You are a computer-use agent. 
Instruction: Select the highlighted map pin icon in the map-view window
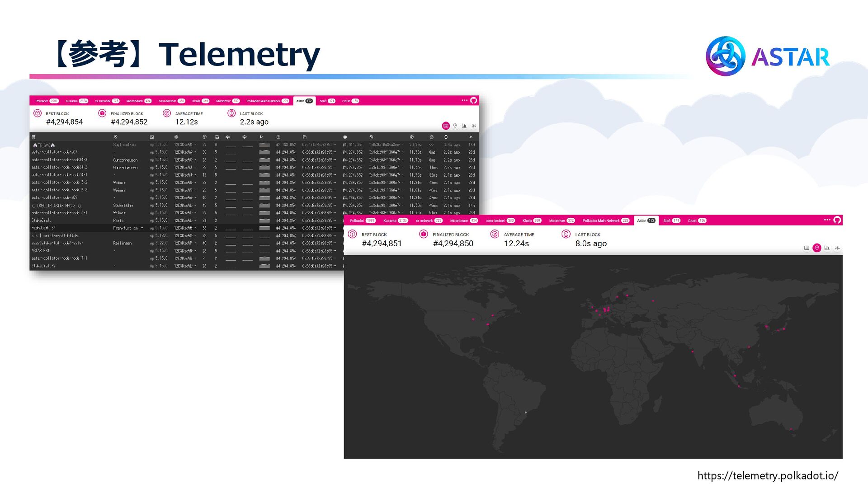pyautogui.click(x=817, y=248)
